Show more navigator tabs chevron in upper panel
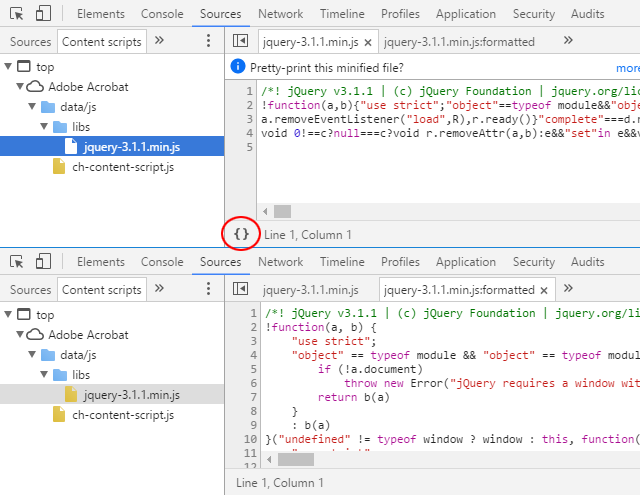The width and height of the screenshot is (640, 495). (x=159, y=40)
